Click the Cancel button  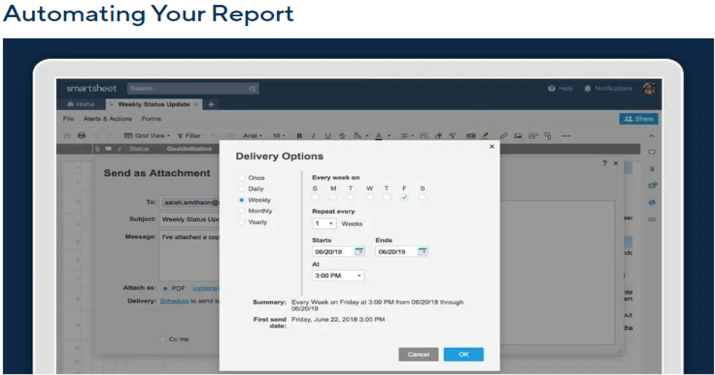(418, 354)
